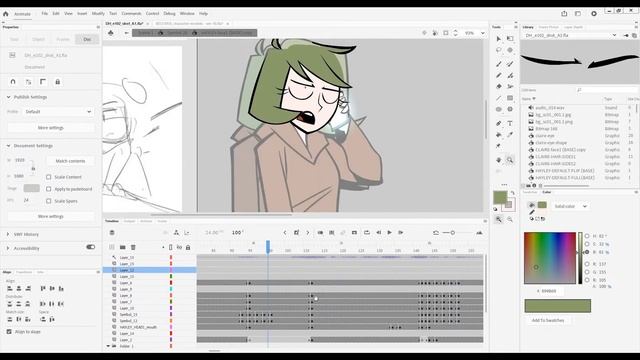Click Add to Swatches button

point(548,320)
